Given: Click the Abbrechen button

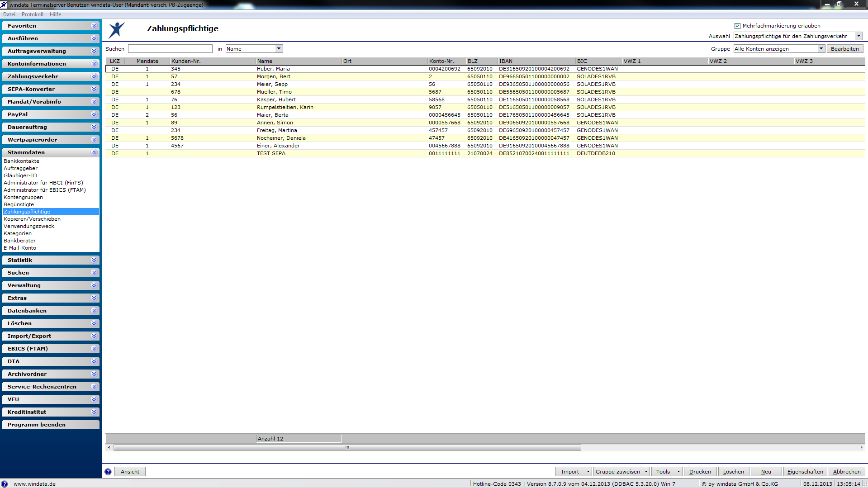Looking at the screenshot, I should 847,472.
